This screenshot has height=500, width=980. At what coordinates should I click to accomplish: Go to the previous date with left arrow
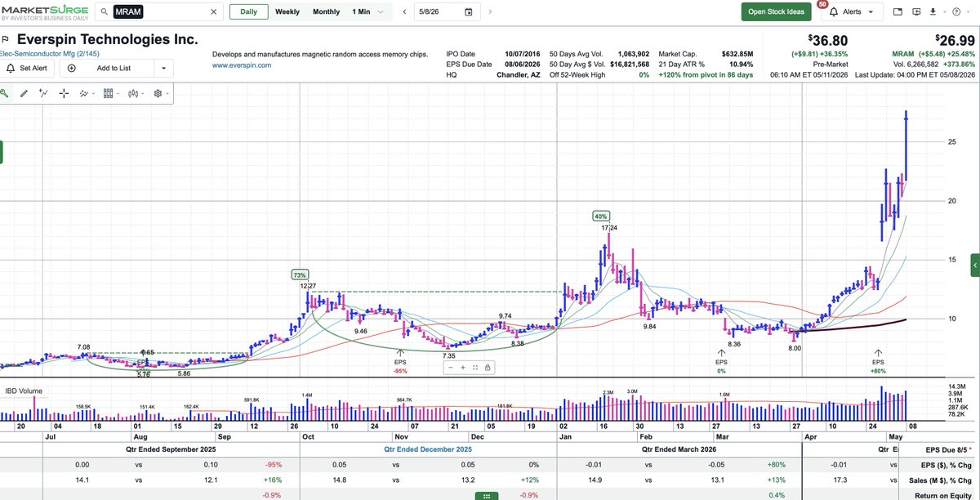click(x=404, y=12)
